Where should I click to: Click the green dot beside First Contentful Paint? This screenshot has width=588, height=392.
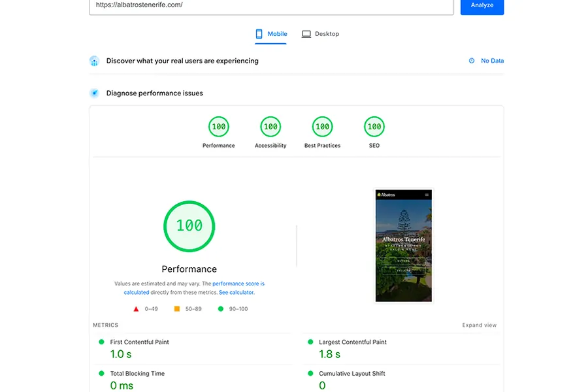101,342
